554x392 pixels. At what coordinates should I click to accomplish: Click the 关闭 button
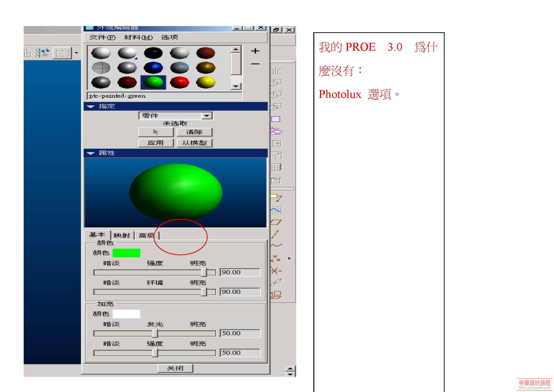point(175,368)
